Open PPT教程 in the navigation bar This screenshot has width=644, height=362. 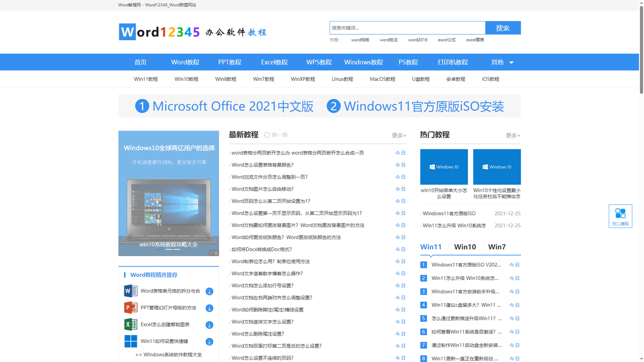[230, 62]
